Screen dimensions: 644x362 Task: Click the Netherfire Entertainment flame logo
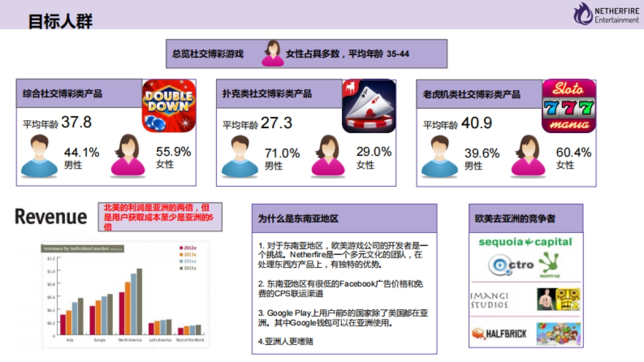(582, 13)
